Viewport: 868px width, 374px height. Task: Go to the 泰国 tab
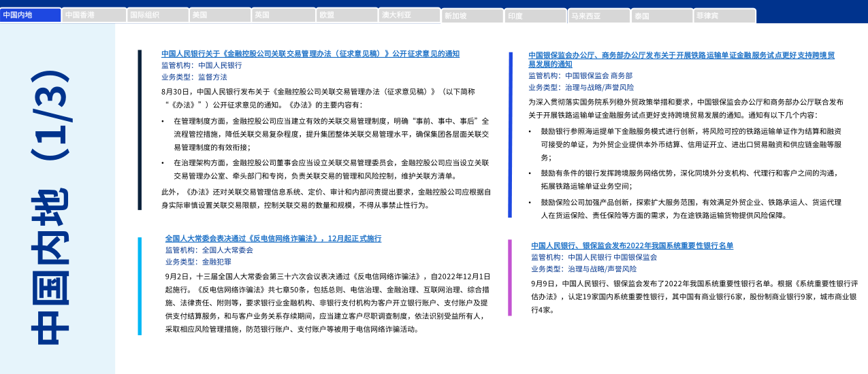point(661,16)
